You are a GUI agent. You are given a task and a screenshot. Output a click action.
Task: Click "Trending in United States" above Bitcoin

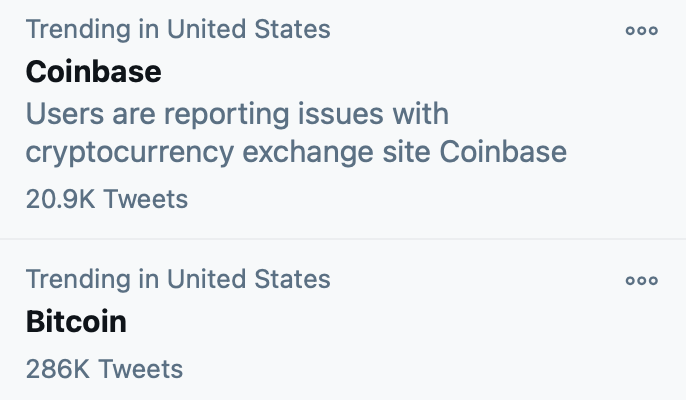pyautogui.click(x=177, y=278)
